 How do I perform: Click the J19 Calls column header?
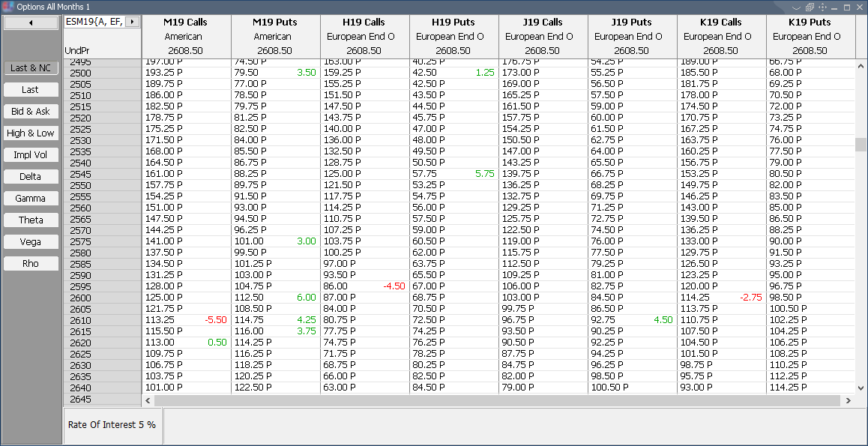[x=543, y=36]
